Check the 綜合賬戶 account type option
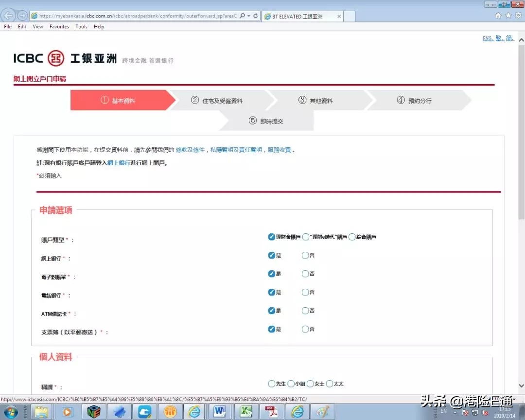Viewport: 525px width, 420px height. point(351,237)
